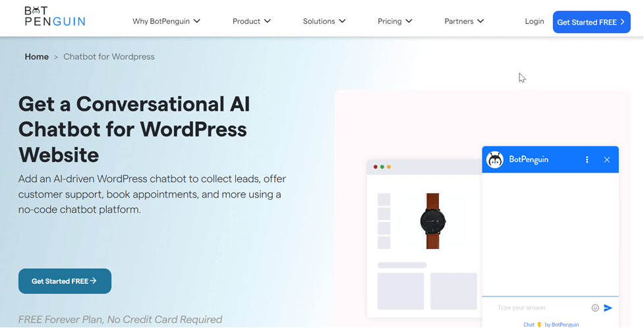Expand the Pricing chevron arrow
The height and width of the screenshot is (328, 644).
click(409, 21)
